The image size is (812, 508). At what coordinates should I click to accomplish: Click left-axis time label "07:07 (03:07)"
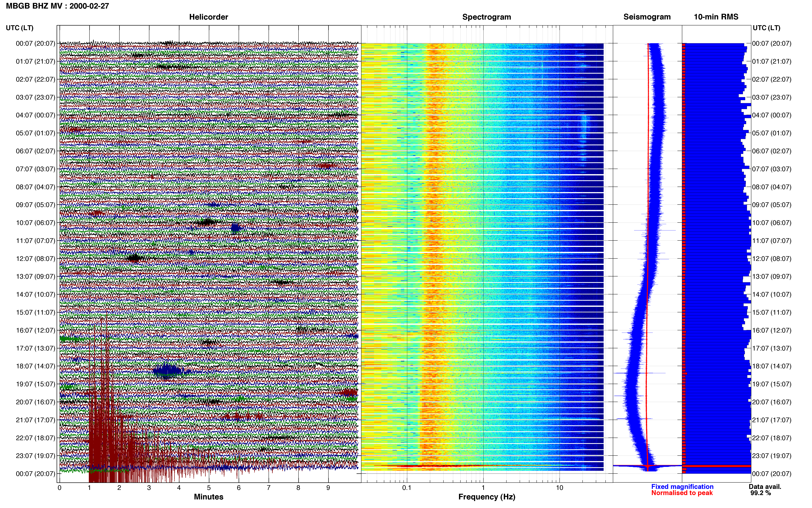coord(36,169)
